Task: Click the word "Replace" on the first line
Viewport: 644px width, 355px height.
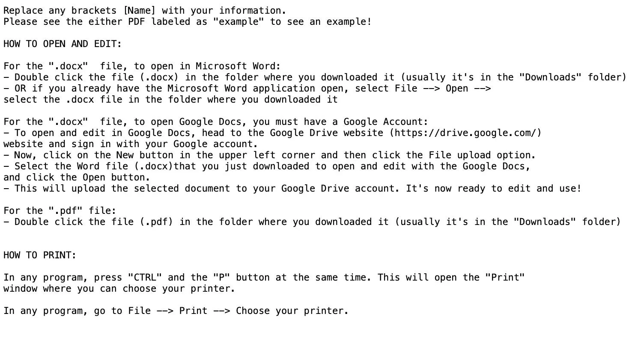Action: 23,10
